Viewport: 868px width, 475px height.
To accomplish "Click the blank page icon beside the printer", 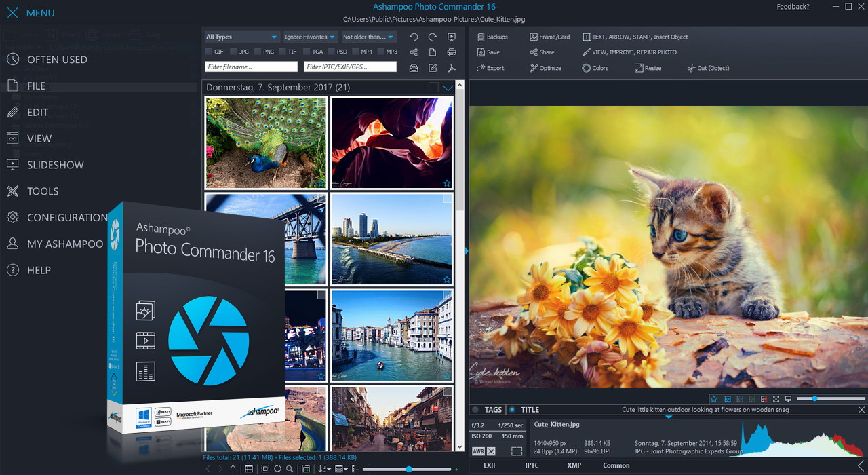I will [433, 52].
